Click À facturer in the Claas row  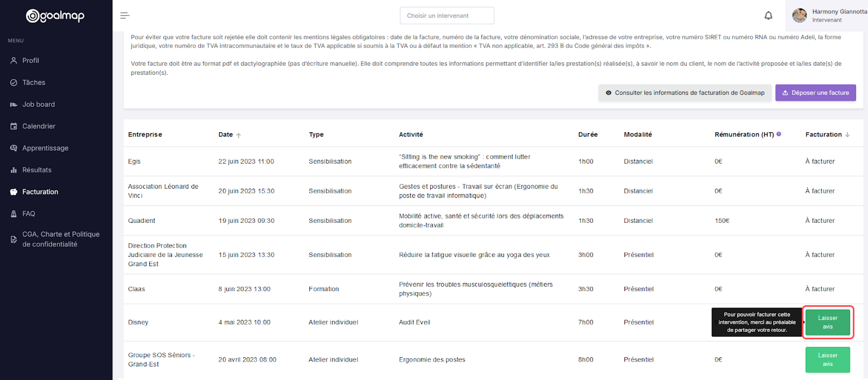820,289
